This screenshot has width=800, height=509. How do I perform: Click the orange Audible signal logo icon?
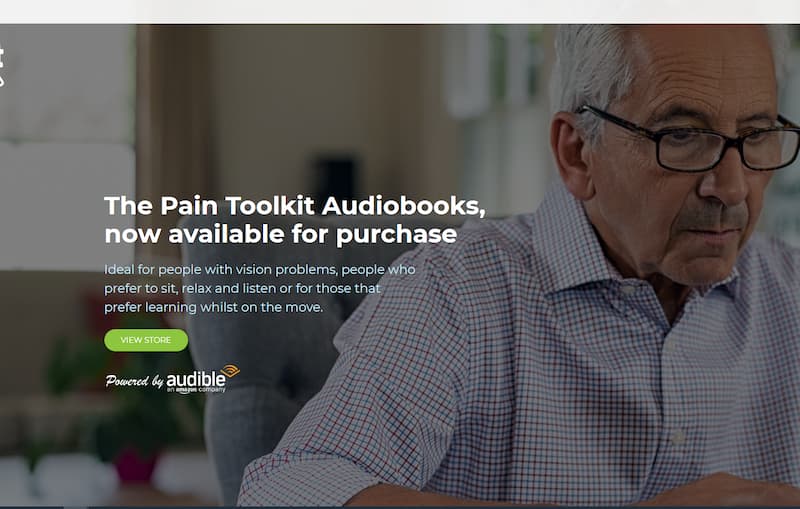pyautogui.click(x=230, y=371)
